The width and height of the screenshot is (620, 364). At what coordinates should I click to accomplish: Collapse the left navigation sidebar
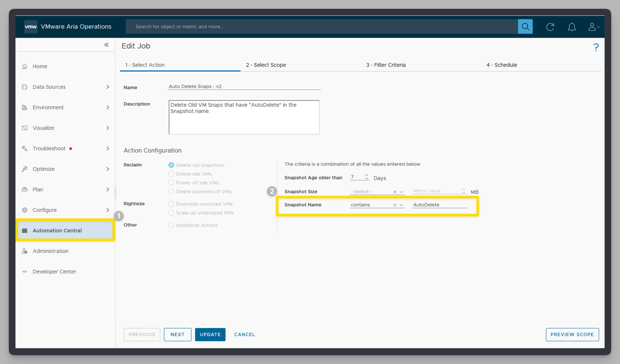coord(106,45)
